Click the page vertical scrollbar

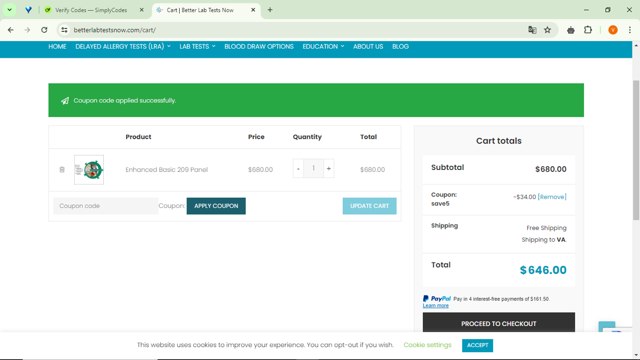tap(636, 151)
